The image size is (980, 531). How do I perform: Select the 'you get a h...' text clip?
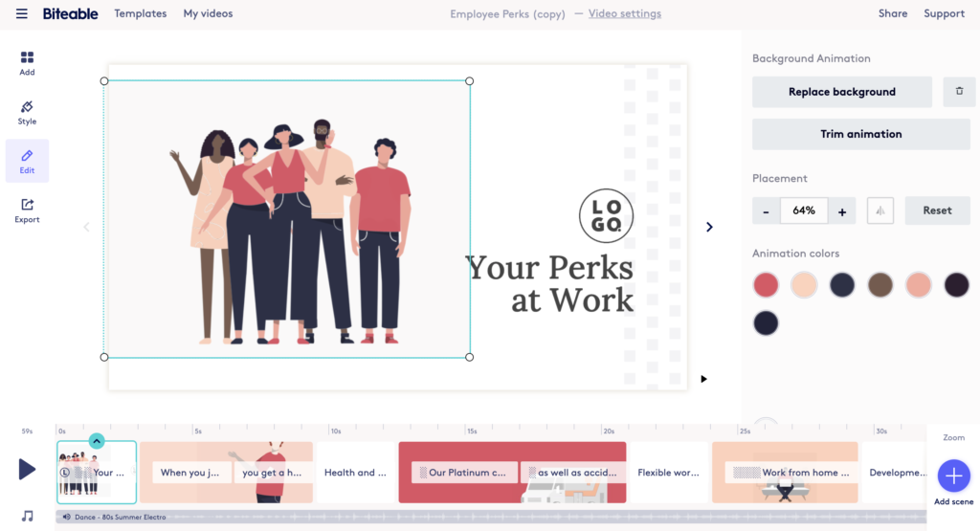tap(271, 473)
